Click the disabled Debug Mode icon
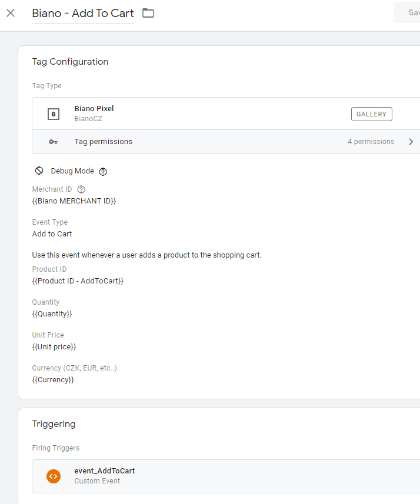Screen dimensions: 420x504 click(x=39, y=171)
